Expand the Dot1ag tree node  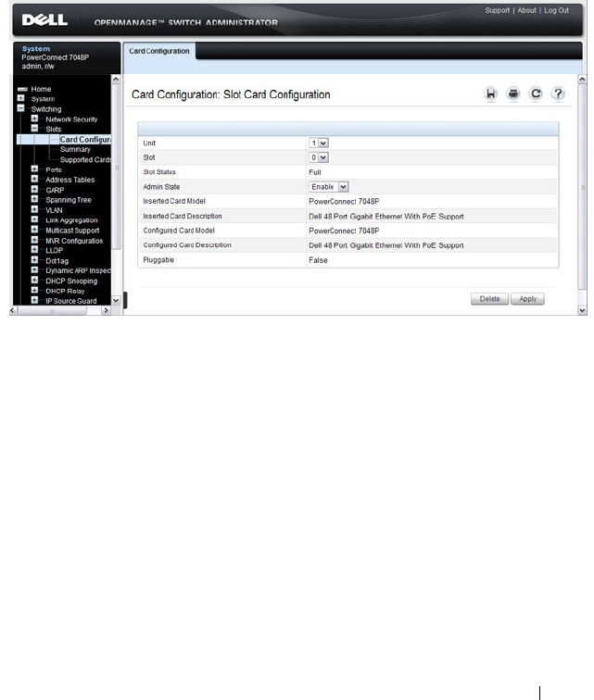pyautogui.click(x=34, y=260)
